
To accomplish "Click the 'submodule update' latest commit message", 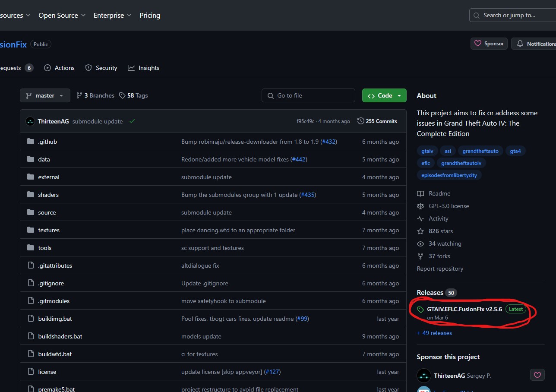I will tap(98, 121).
